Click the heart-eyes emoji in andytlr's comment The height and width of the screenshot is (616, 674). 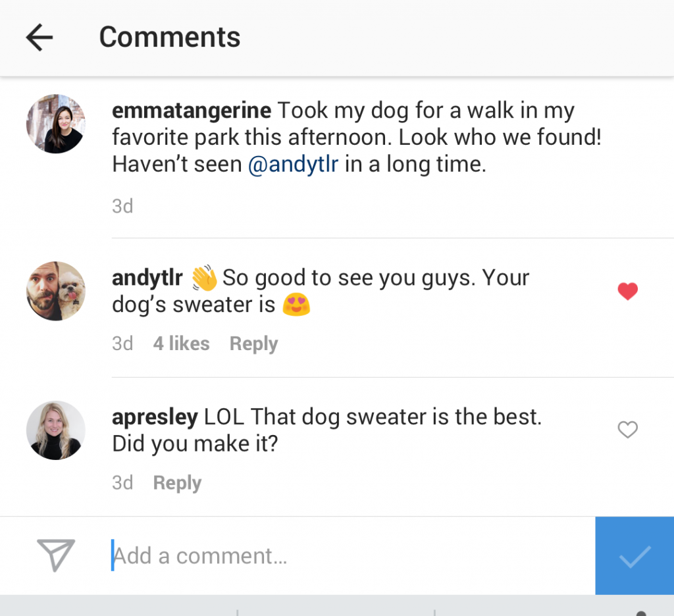pyautogui.click(x=296, y=305)
